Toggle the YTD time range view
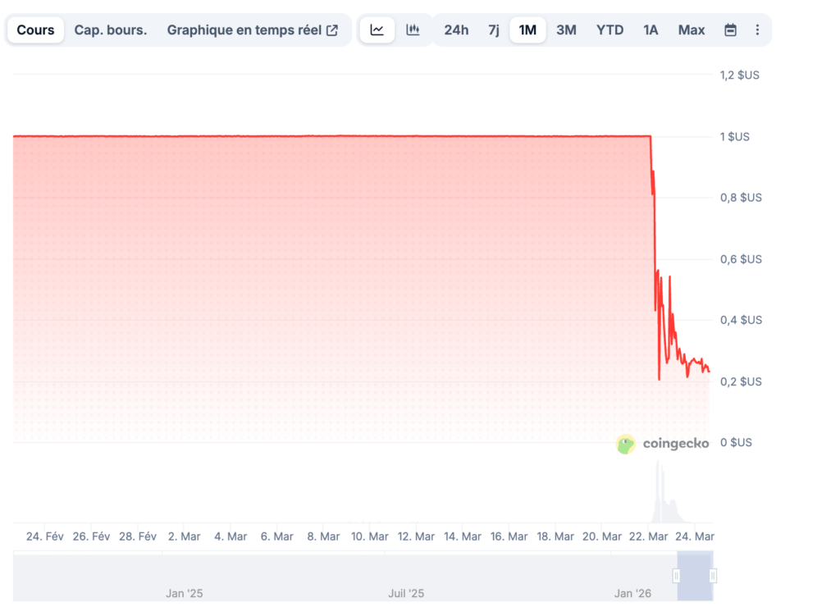840x616 pixels. coord(609,30)
